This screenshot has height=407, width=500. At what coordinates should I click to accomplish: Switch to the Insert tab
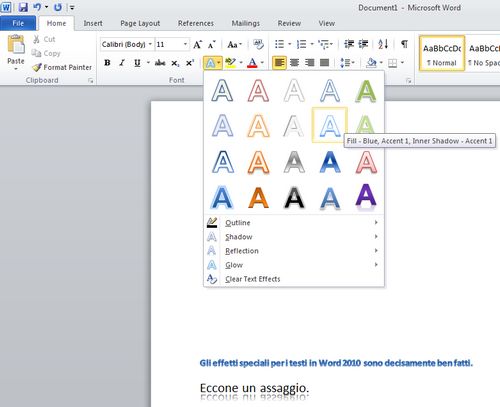click(93, 23)
